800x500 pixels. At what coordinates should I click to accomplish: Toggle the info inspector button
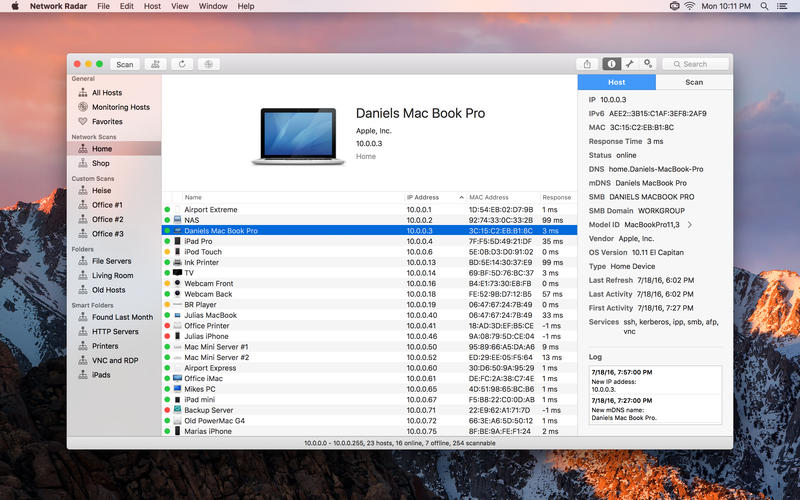coord(611,64)
